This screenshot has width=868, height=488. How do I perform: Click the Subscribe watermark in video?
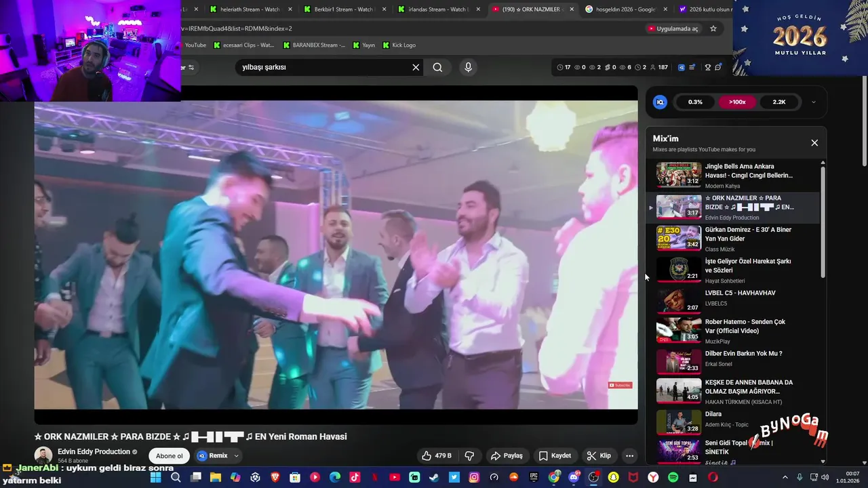[x=620, y=385]
